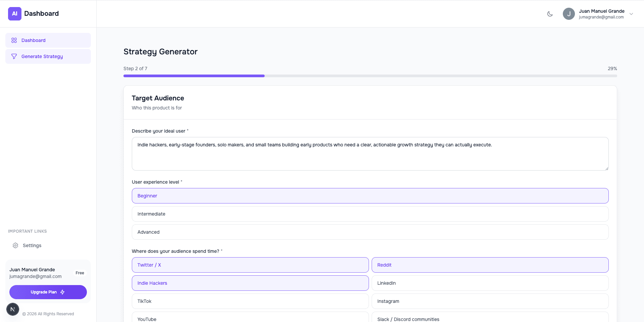Viewport: 644px width, 322px height.
Task: Click the round N badge icon
Action: (x=13, y=309)
